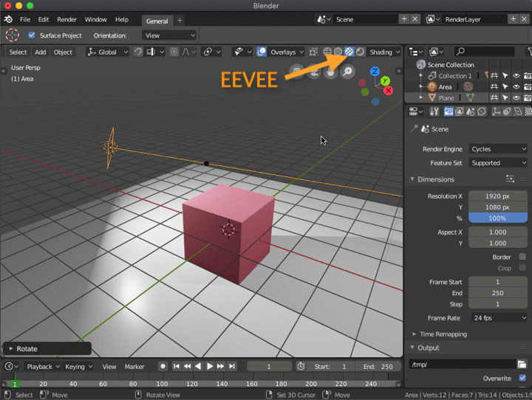Toggle snap magnet icon

[137, 52]
